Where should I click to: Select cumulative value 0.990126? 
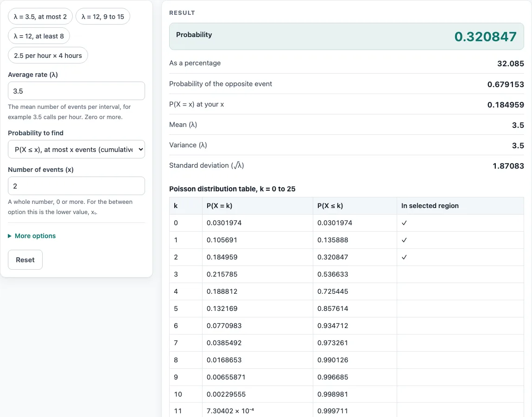(x=333, y=360)
